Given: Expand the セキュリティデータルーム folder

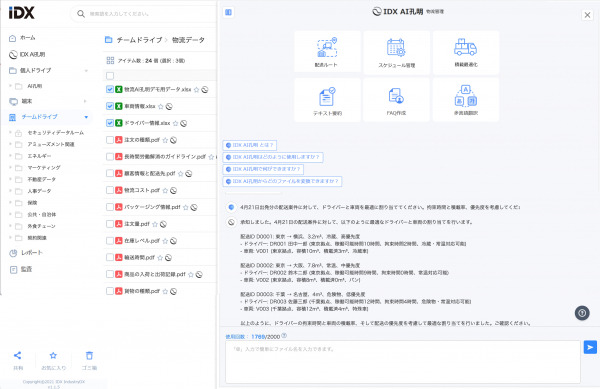Looking at the screenshot, I should point(10,133).
